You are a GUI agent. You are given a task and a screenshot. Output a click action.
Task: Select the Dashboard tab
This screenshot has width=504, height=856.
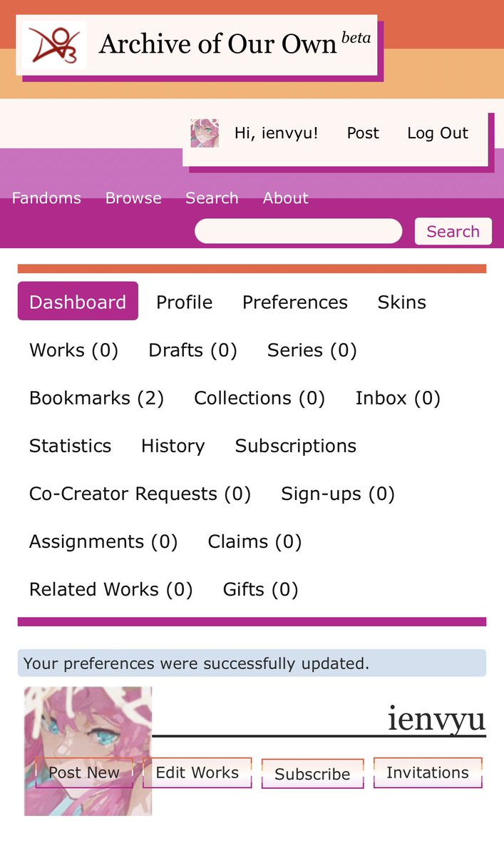[78, 302]
